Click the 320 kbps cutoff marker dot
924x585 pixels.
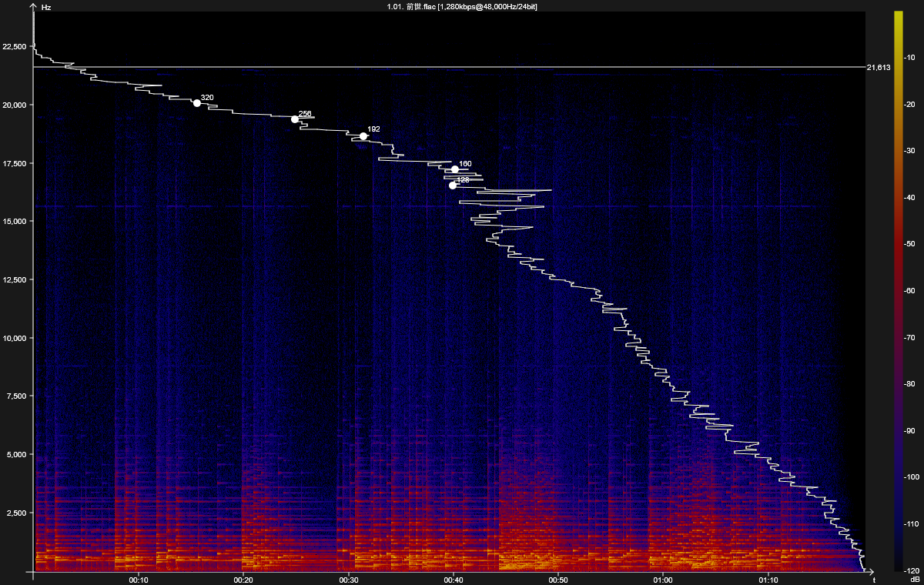pos(197,103)
